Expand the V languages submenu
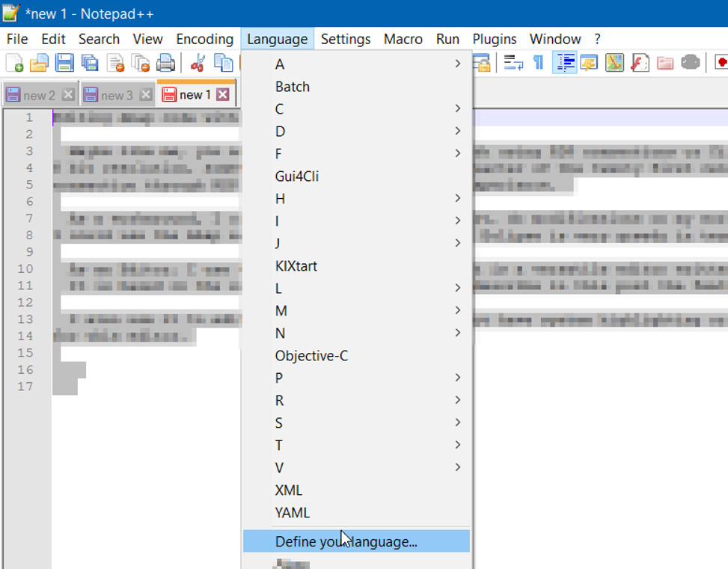 click(356, 467)
